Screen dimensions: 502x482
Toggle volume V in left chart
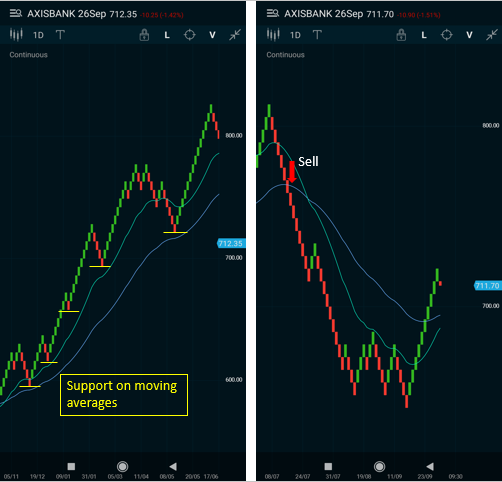point(212,35)
